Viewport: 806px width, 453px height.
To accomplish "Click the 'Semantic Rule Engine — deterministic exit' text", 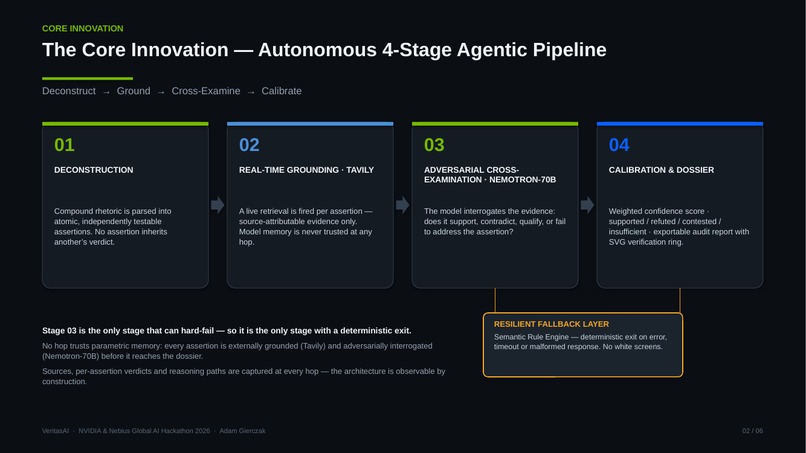I will pyautogui.click(x=580, y=341).
